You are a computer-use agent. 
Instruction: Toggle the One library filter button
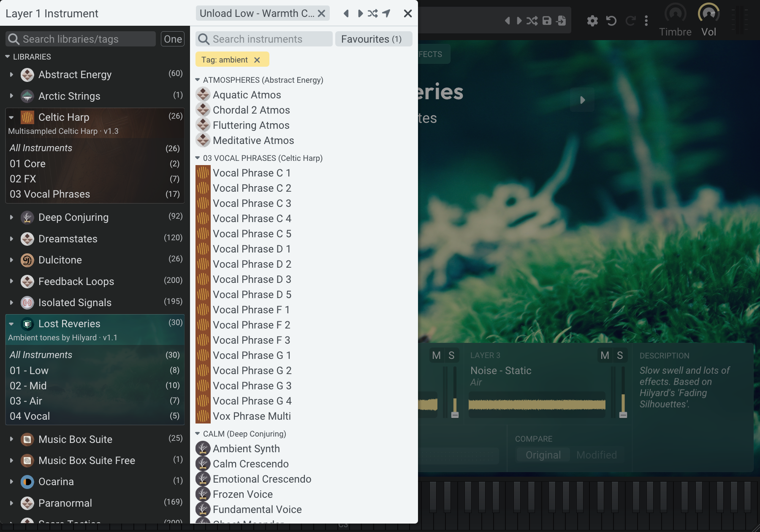[x=173, y=39]
